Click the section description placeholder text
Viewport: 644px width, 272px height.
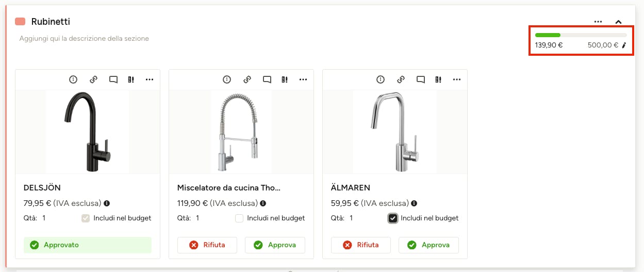(84, 38)
